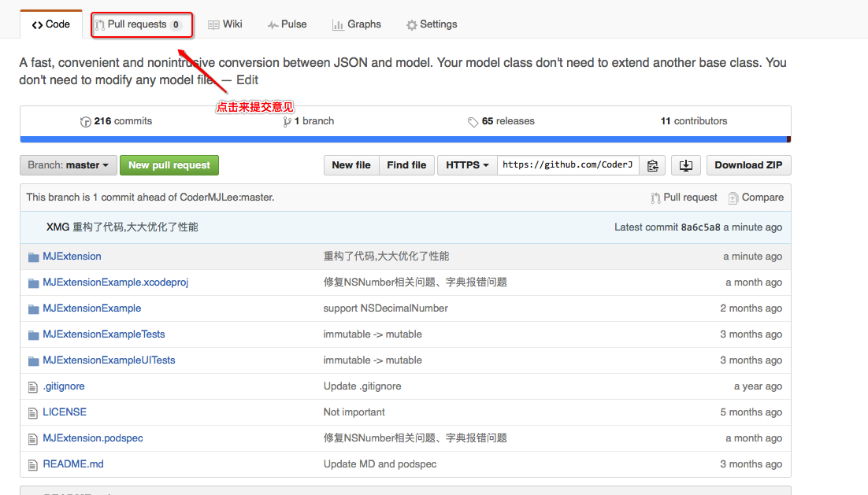Open the HTTPS protocol dropdown
868x495 pixels.
tap(467, 165)
